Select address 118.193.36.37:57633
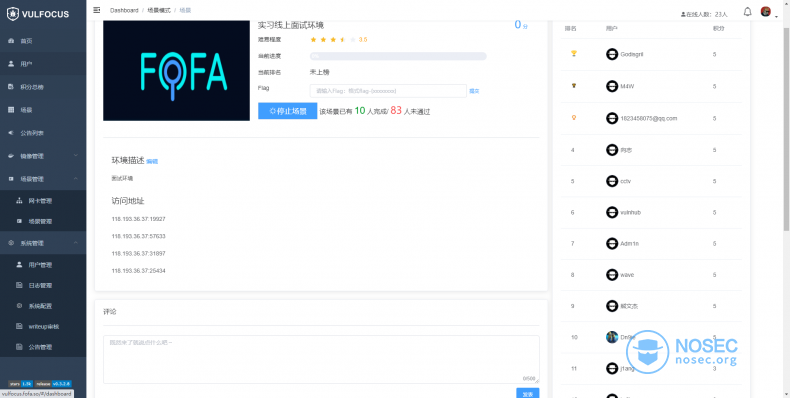This screenshot has height=398, width=790. (x=139, y=236)
